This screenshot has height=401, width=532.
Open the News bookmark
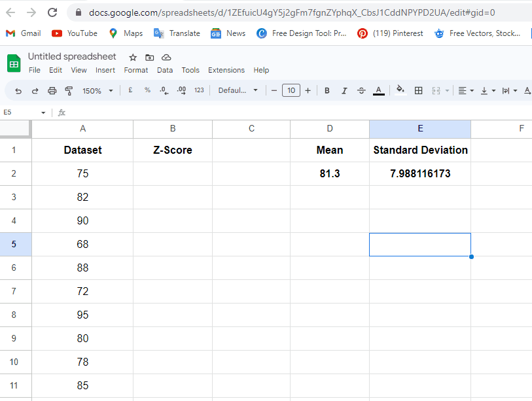pyautogui.click(x=228, y=33)
